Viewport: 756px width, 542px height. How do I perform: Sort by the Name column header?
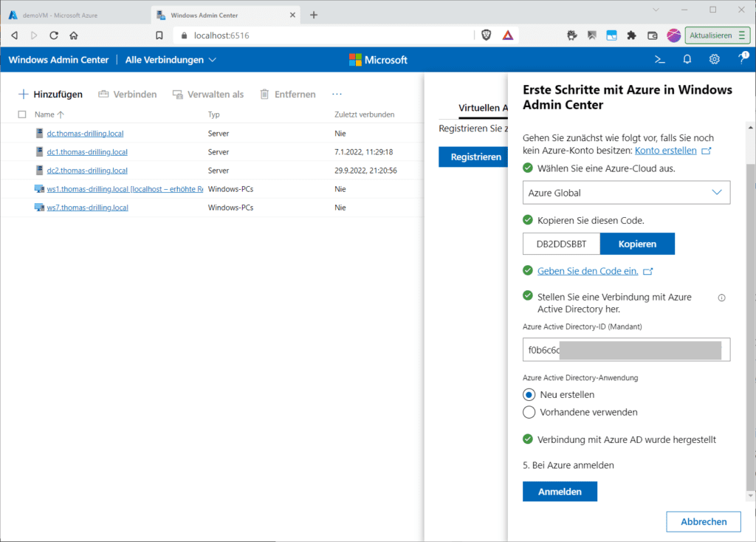[49, 114]
